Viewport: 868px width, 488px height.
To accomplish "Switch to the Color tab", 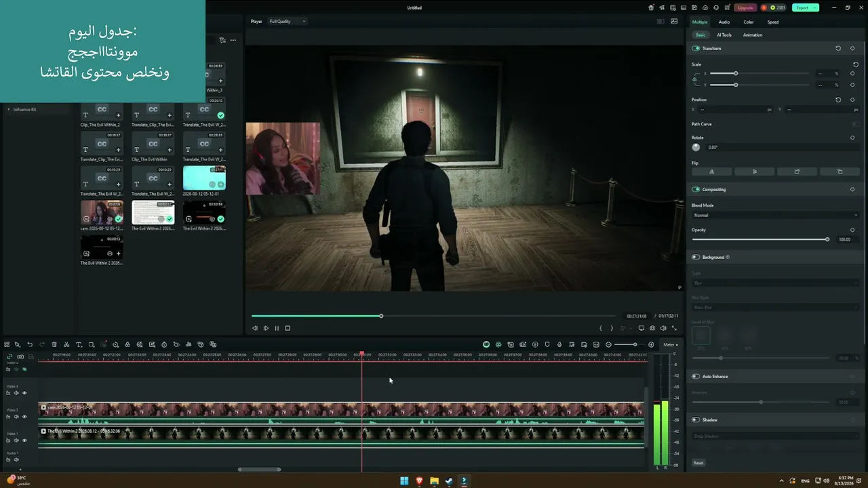I will (749, 22).
